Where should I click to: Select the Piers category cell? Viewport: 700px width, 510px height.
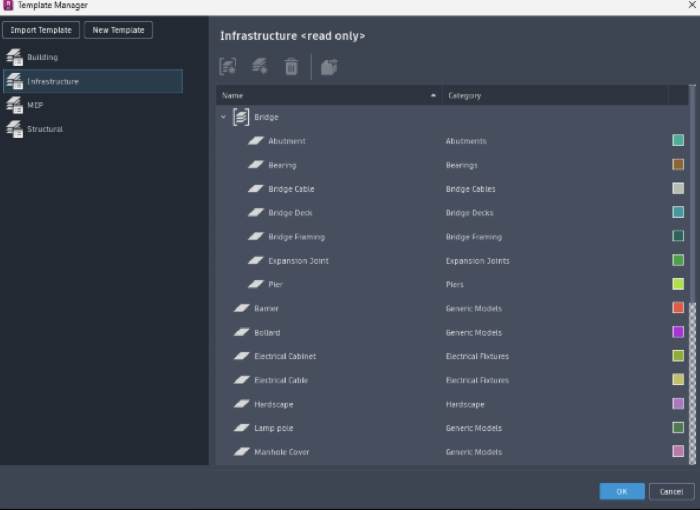tap(454, 284)
